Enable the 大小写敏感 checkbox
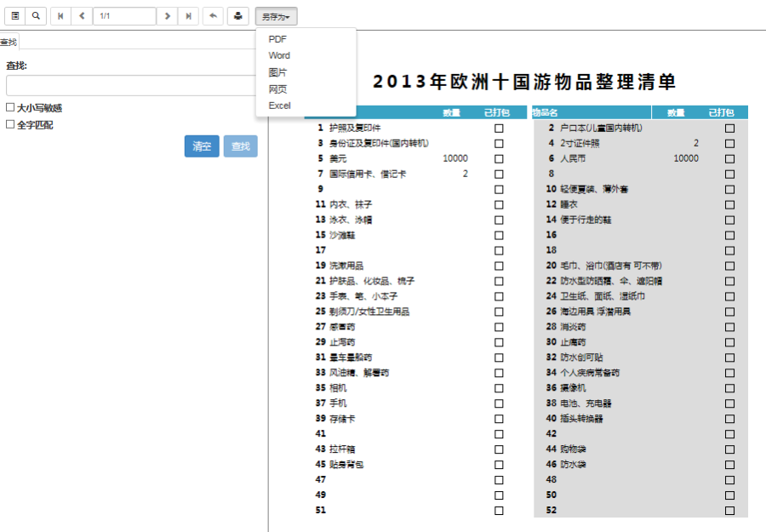This screenshot has height=532, width=766. (10, 108)
